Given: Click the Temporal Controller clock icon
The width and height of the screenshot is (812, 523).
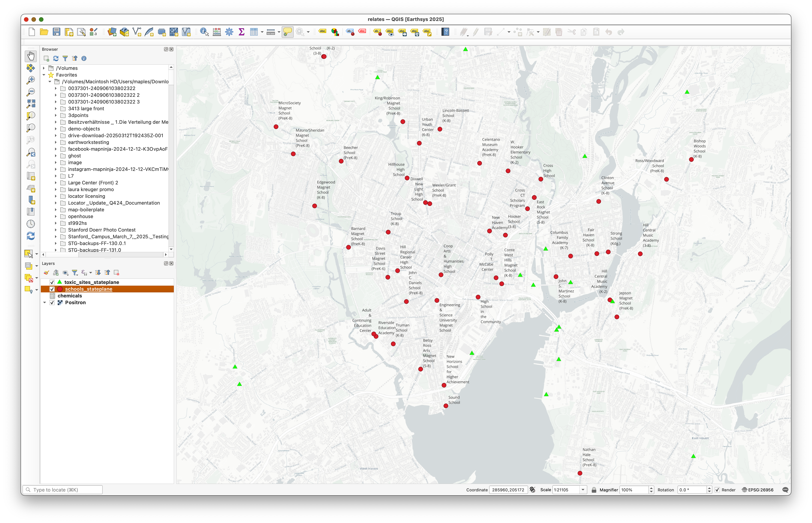Looking at the screenshot, I should coord(31,224).
